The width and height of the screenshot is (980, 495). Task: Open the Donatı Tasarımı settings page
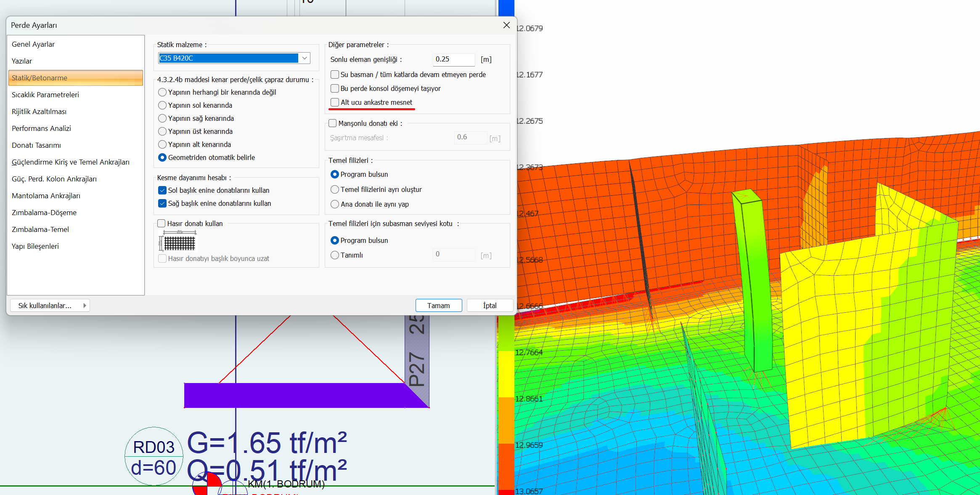[x=36, y=145]
